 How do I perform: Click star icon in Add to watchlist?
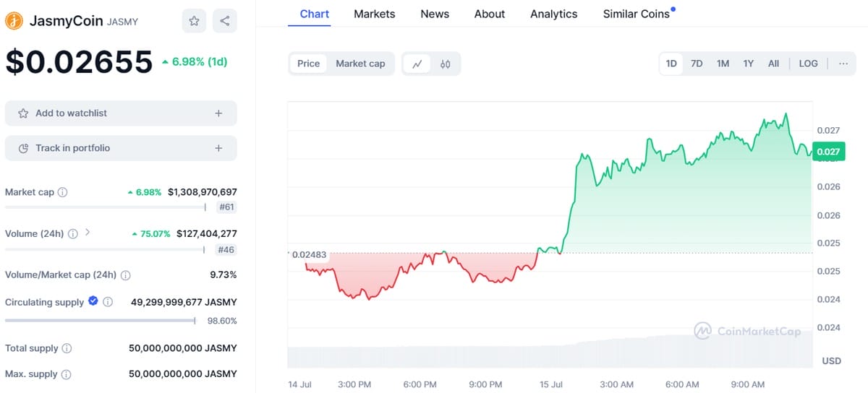(23, 113)
